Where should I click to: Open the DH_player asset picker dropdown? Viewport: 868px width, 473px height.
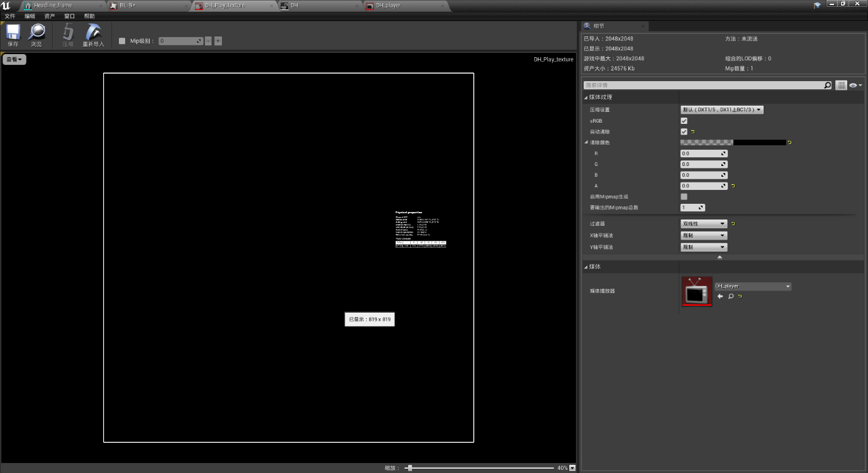[753, 286]
